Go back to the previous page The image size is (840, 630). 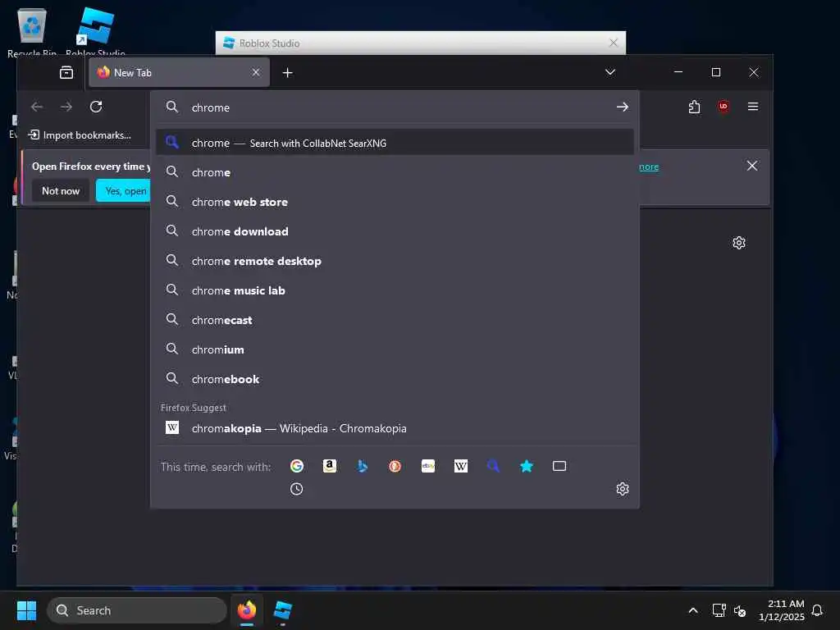37,107
